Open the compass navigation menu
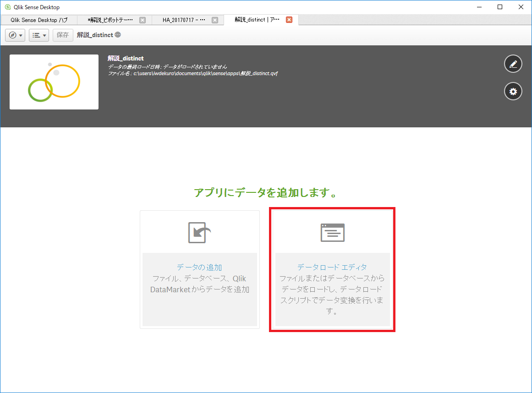 point(15,35)
